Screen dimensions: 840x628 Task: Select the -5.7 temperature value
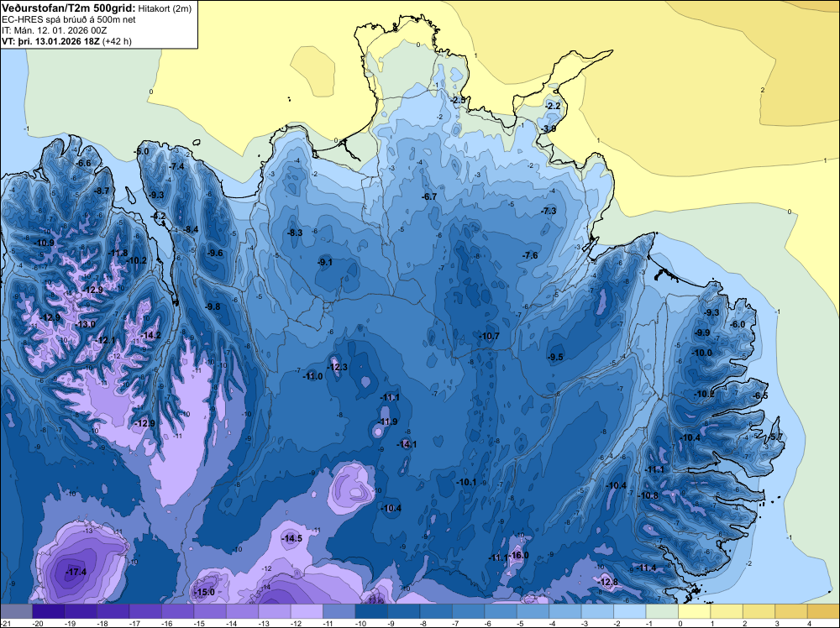point(775,437)
